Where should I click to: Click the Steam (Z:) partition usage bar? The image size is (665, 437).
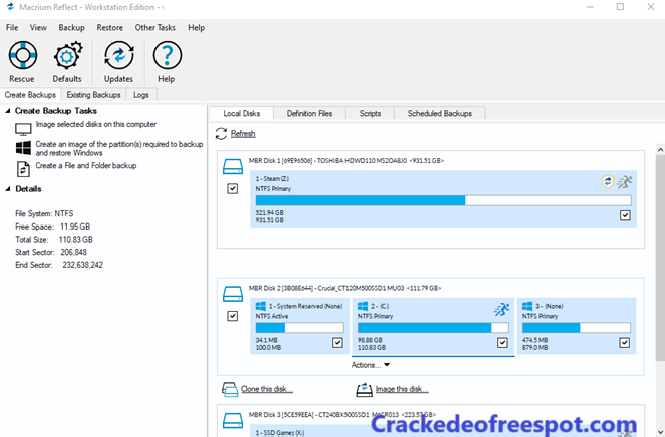[443, 200]
